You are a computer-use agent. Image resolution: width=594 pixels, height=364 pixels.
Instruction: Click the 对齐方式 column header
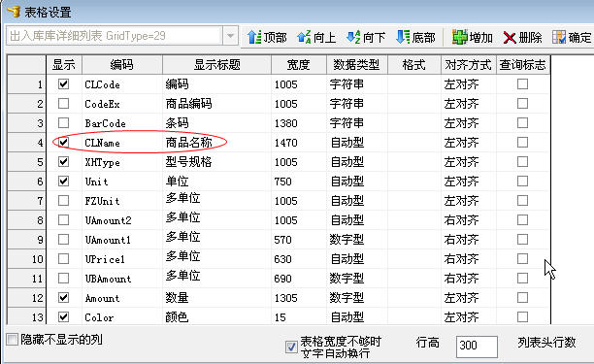coord(469,65)
